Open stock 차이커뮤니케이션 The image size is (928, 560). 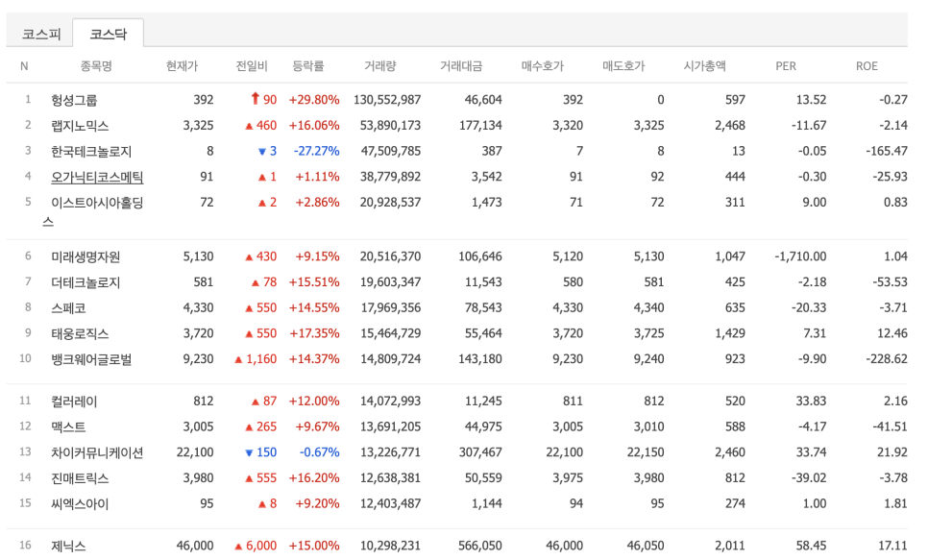(x=97, y=452)
